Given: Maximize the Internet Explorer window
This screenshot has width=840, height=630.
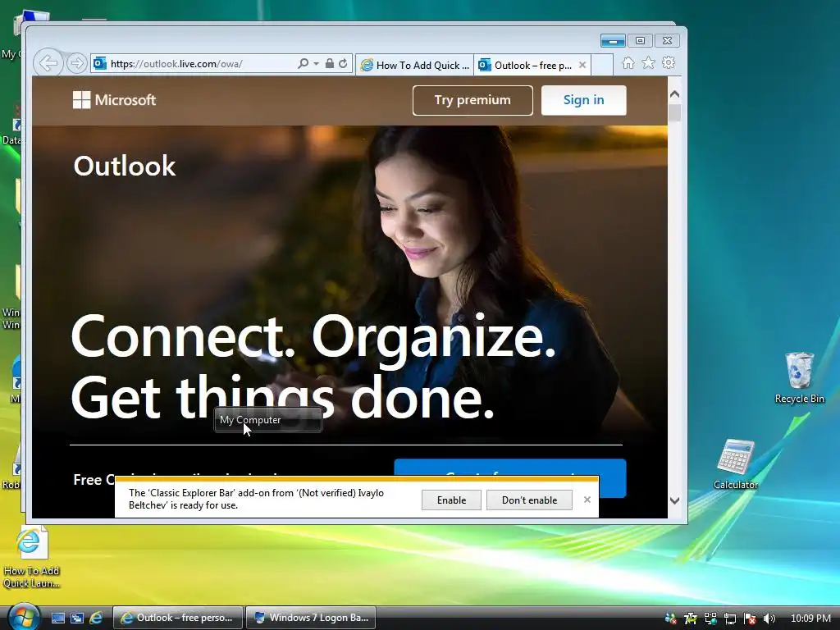Looking at the screenshot, I should coord(640,41).
